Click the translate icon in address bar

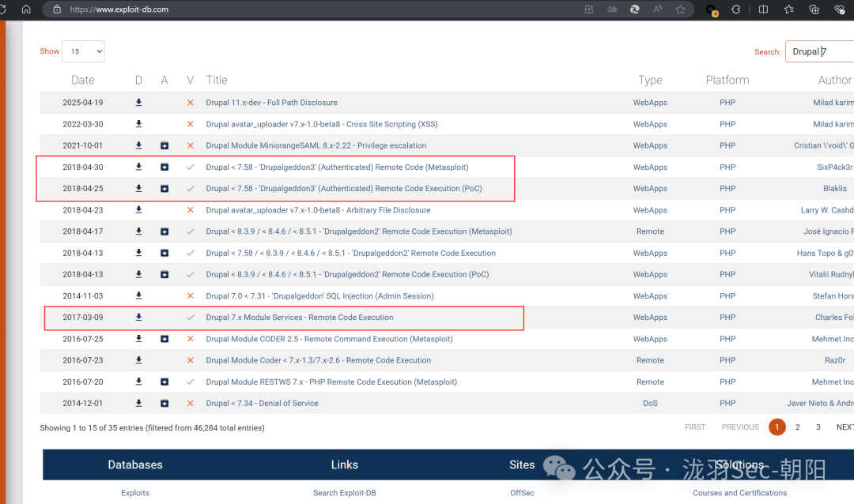tap(612, 9)
